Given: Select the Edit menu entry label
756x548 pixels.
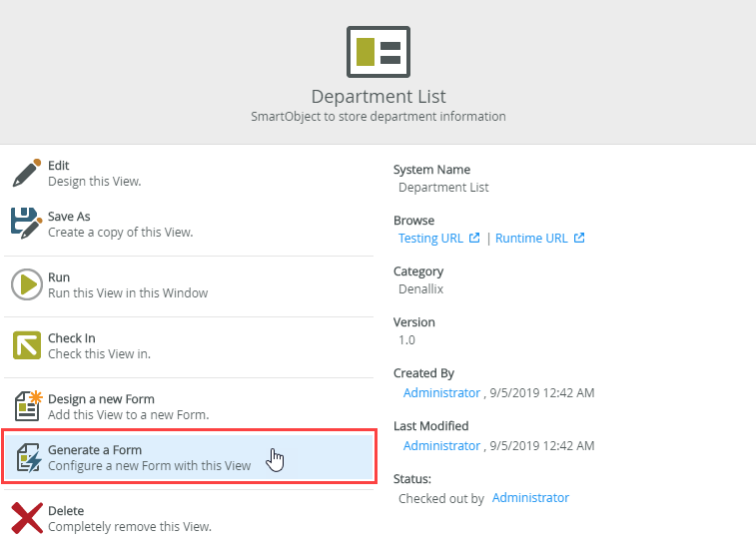Looking at the screenshot, I should click(x=59, y=166).
